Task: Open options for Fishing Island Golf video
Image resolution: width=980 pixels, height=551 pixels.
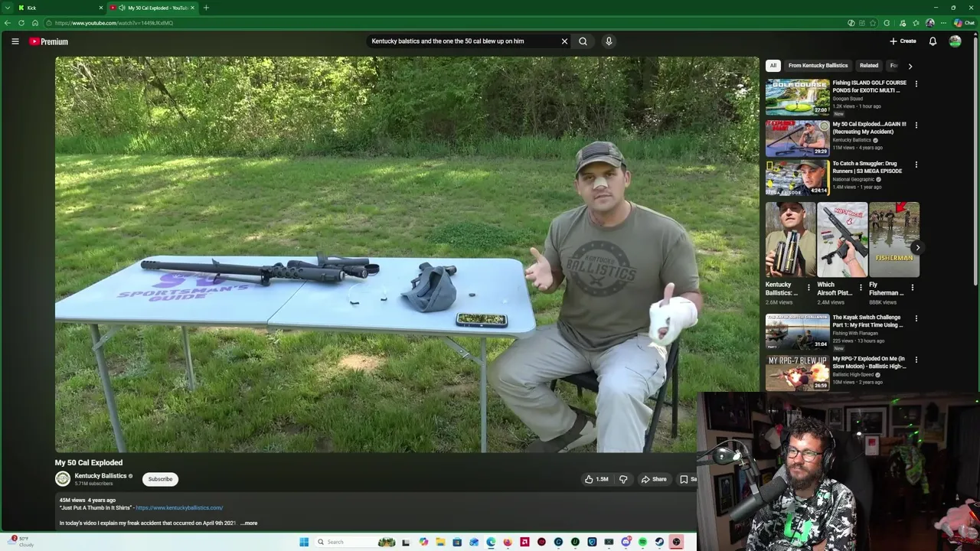Action: point(916,83)
